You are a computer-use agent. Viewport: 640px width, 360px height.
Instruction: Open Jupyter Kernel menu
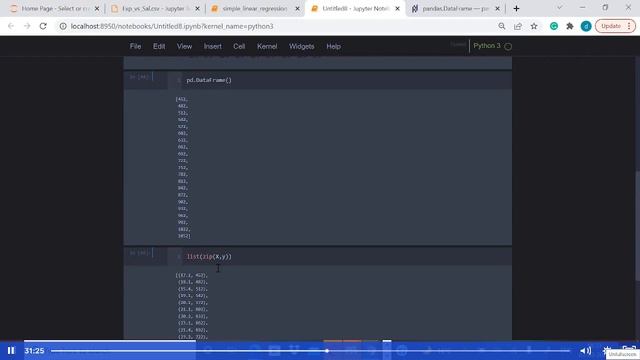pyautogui.click(x=267, y=47)
